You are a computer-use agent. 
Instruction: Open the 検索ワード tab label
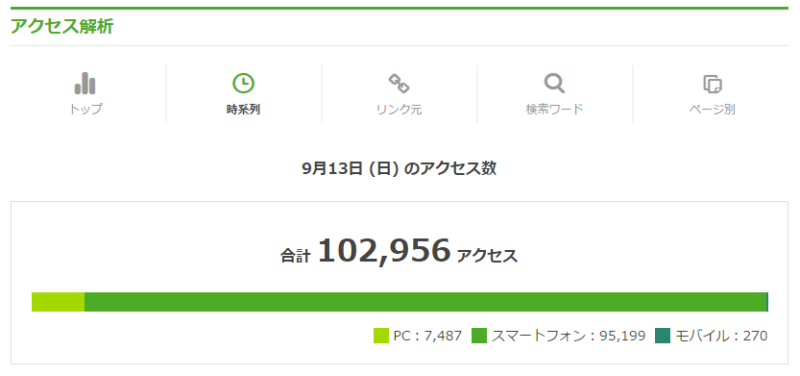[555, 109]
